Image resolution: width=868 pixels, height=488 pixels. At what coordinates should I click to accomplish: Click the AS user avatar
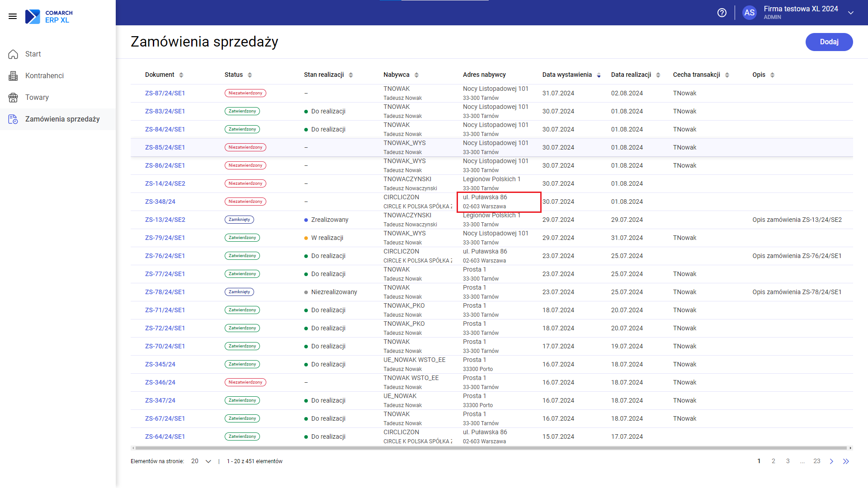coord(749,13)
